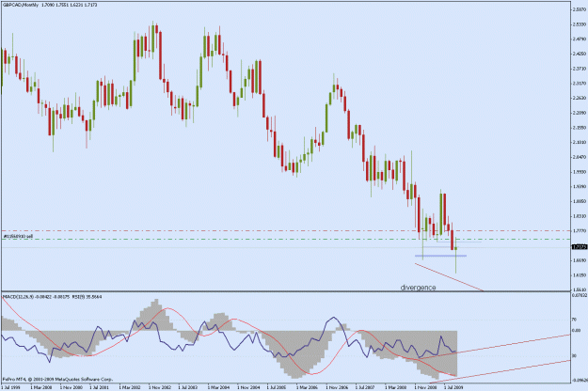
Task: Select upper red trendline in indicator window
Action: pyautogui.click(x=495, y=346)
